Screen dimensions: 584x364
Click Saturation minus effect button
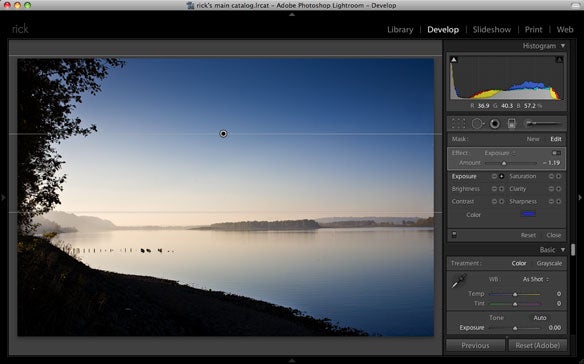[x=551, y=176]
